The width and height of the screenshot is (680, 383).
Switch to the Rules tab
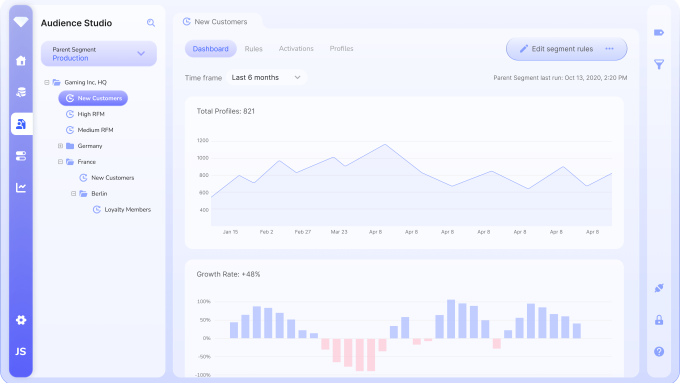click(x=254, y=49)
